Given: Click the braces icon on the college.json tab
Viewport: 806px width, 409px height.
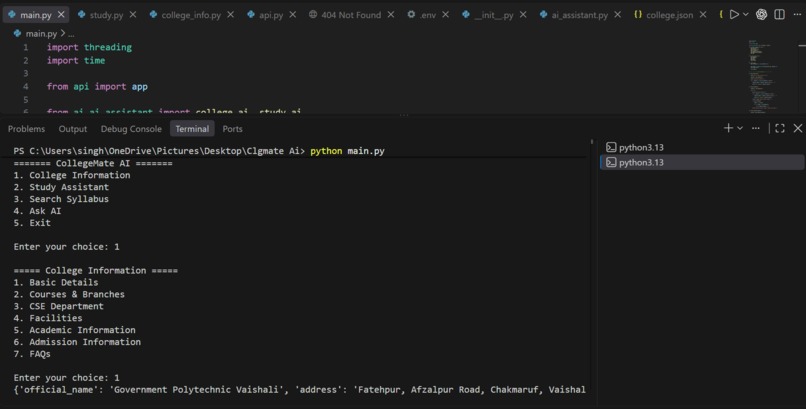Looking at the screenshot, I should (x=638, y=14).
